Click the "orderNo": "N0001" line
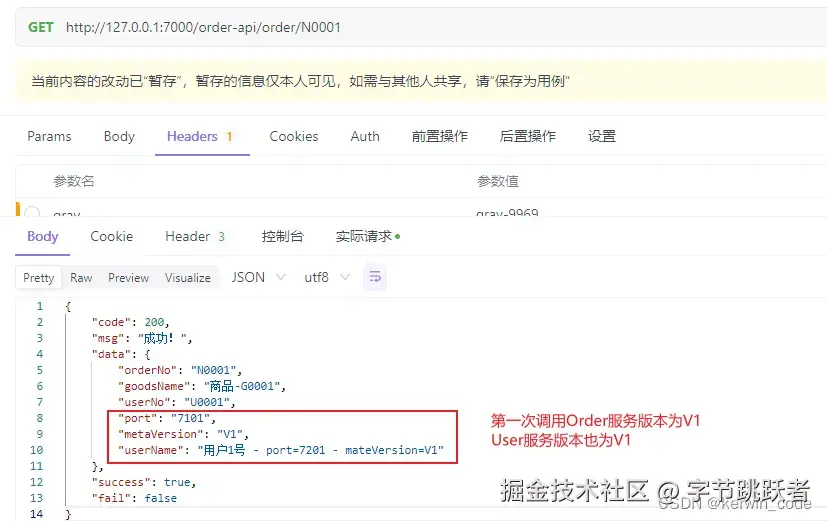This screenshot has width=827, height=521. pyautogui.click(x=180, y=370)
